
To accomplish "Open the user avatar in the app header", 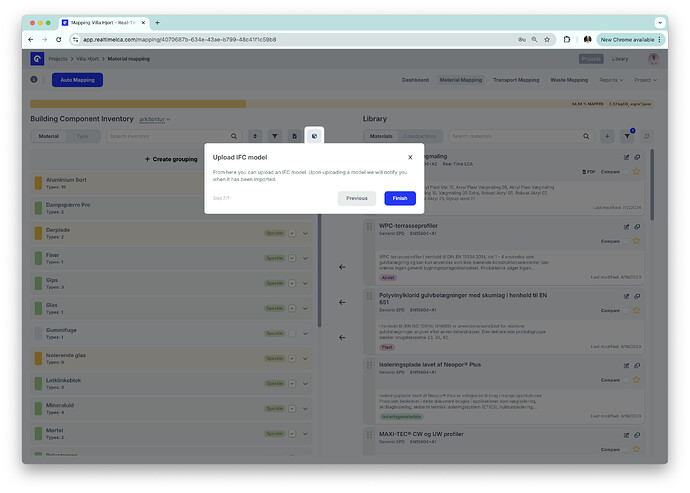I will pos(653,59).
